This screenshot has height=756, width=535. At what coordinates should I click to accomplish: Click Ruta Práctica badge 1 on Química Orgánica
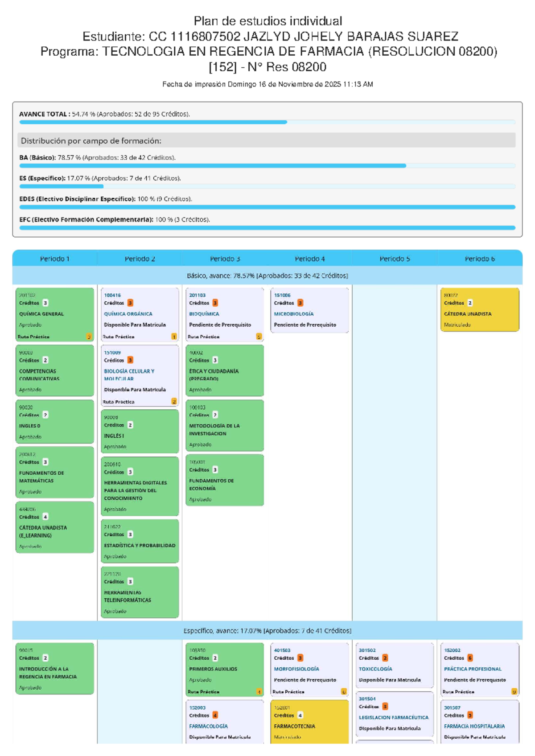(174, 337)
